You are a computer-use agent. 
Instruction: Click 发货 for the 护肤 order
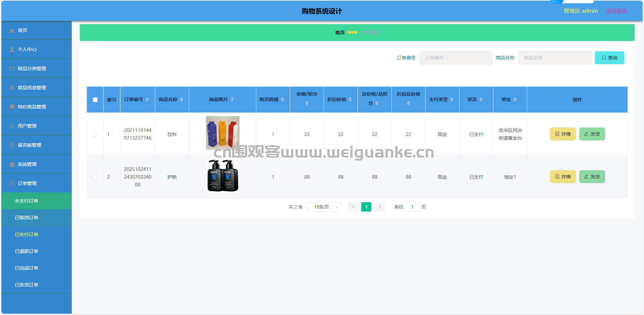(x=592, y=177)
